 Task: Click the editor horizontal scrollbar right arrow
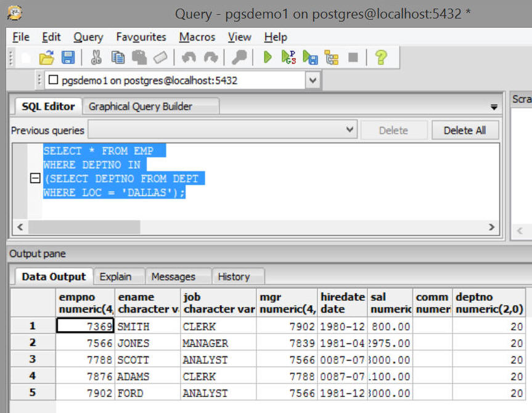[491, 227]
